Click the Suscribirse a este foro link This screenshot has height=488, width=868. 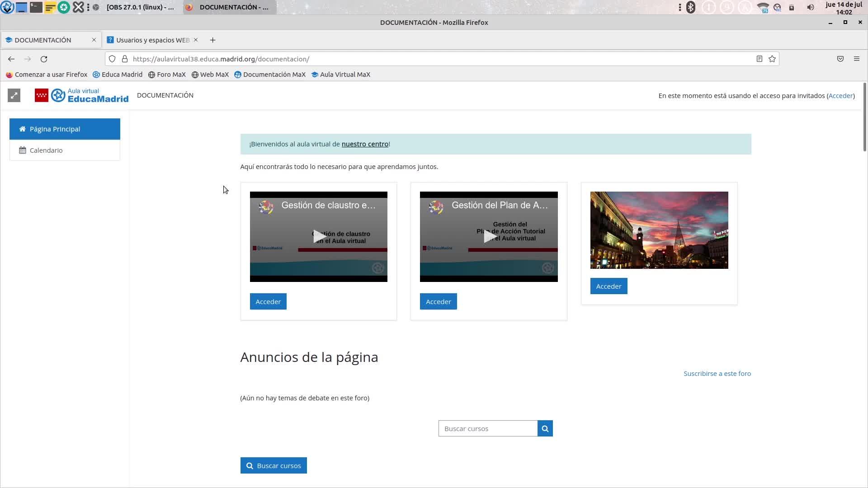[x=717, y=374]
